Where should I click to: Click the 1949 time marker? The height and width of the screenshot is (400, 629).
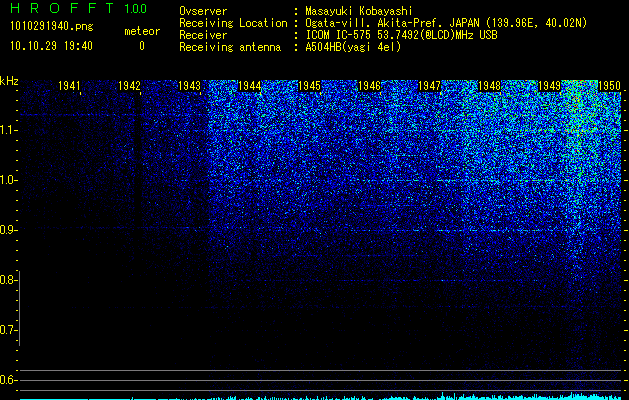click(x=549, y=85)
